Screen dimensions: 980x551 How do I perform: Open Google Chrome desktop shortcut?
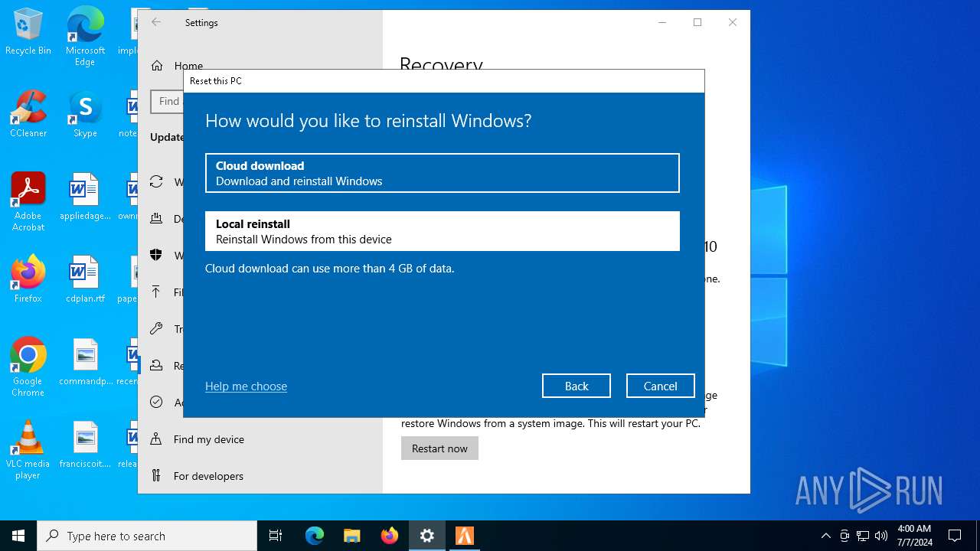(28, 367)
